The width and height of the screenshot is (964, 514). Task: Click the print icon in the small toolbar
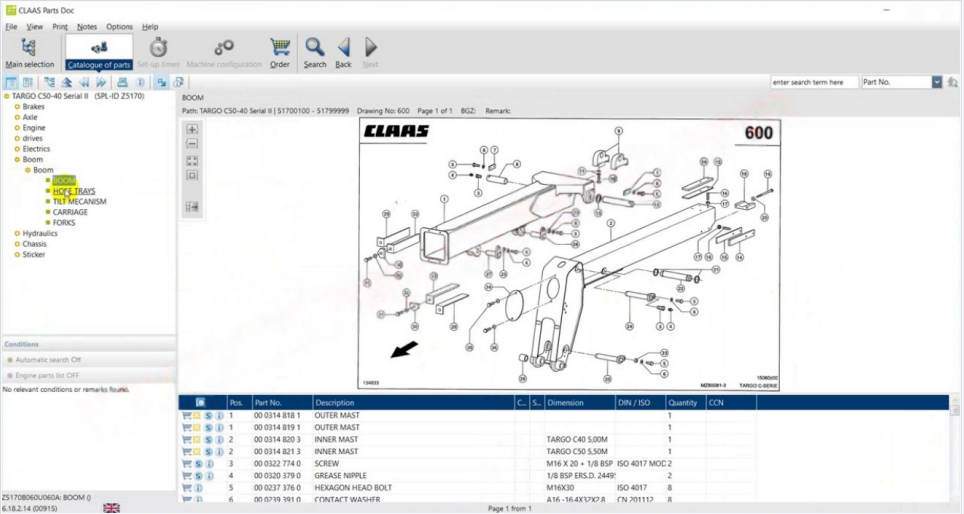pyautogui.click(x=122, y=82)
